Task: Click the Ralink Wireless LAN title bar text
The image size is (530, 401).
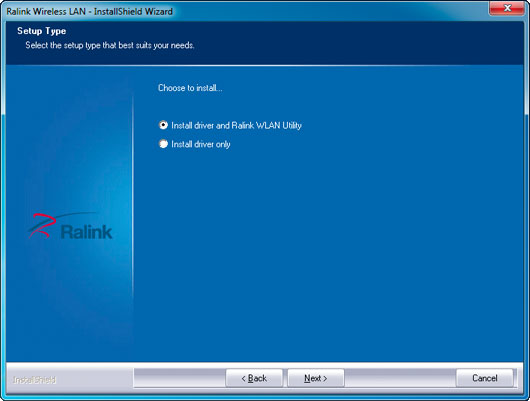Action: pos(89,11)
